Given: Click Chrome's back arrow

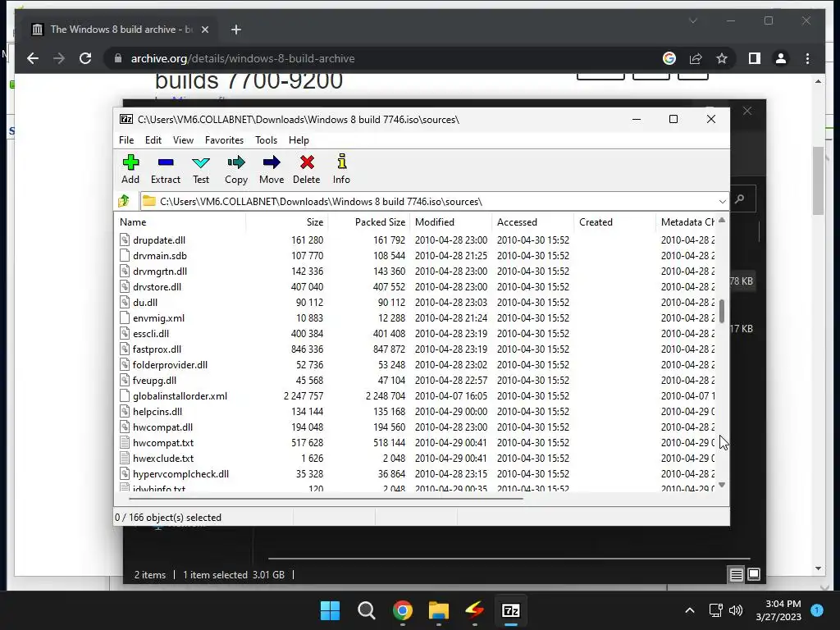Looking at the screenshot, I should coord(33,58).
